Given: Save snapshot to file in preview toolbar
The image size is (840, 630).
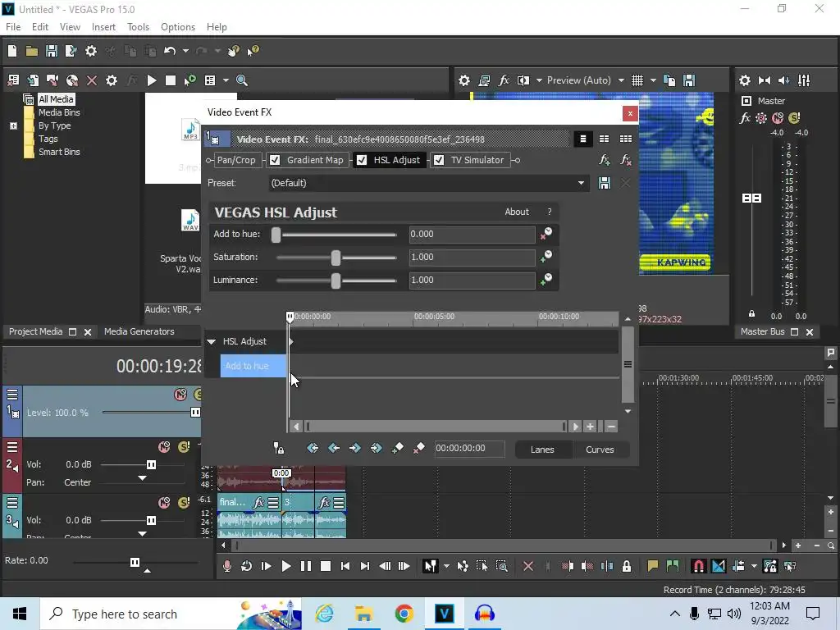Looking at the screenshot, I should [689, 80].
